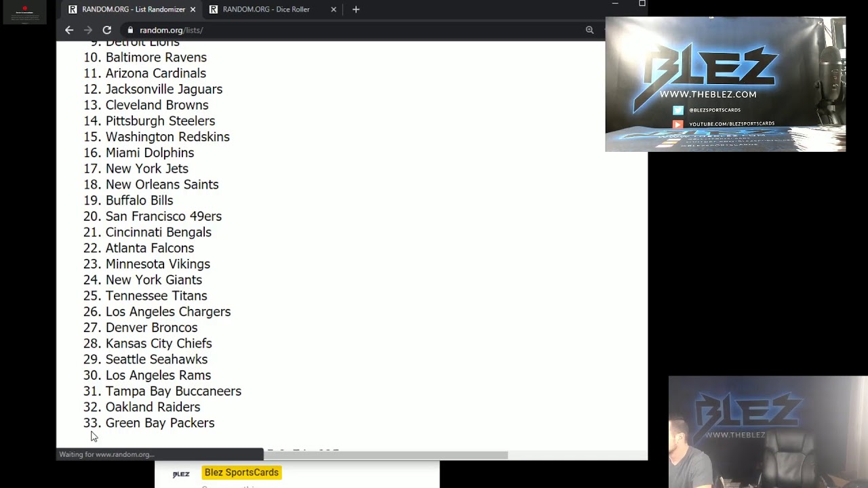Select the text Atlanta Falcons
Screen dimensions: 868x488
(x=150, y=248)
